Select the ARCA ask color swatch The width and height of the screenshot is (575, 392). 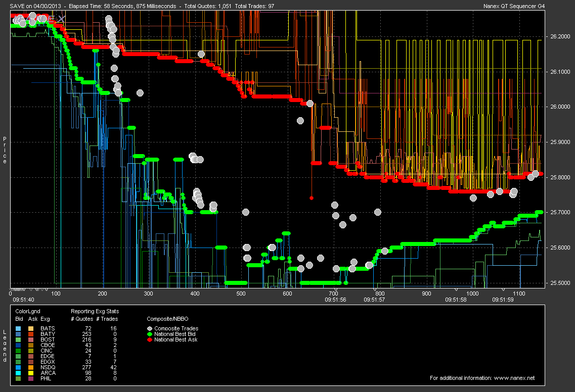(x=31, y=373)
